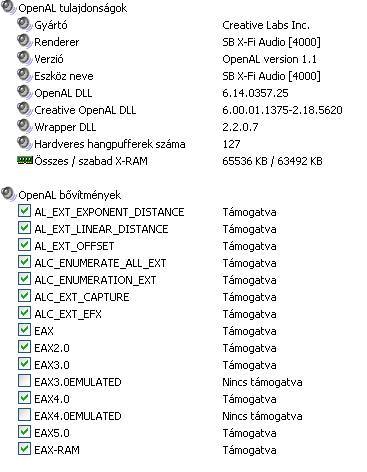Toggle the unchecked EAX3.0EMULATED checkbox

click(x=24, y=381)
